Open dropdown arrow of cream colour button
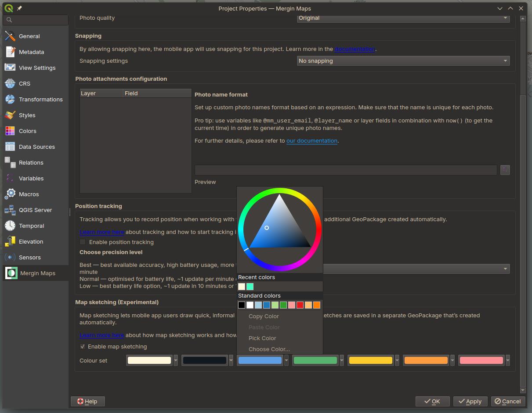Screen dimensions: 532x413 (176, 360)
